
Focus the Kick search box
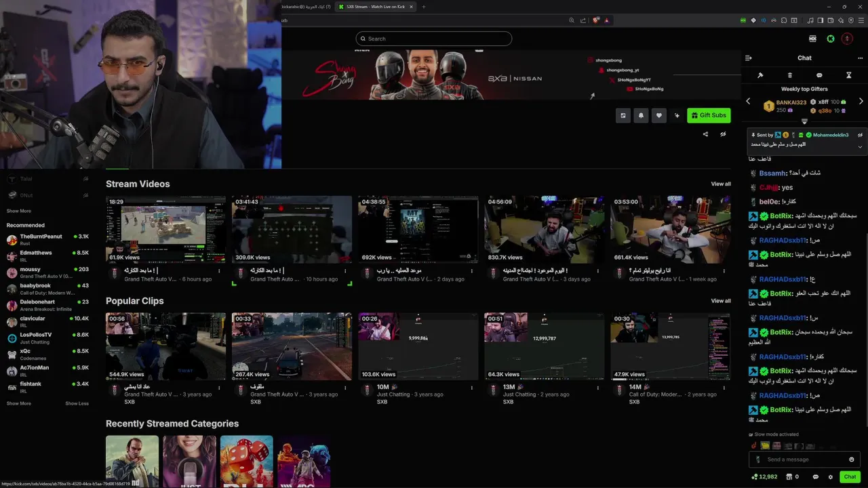(434, 39)
